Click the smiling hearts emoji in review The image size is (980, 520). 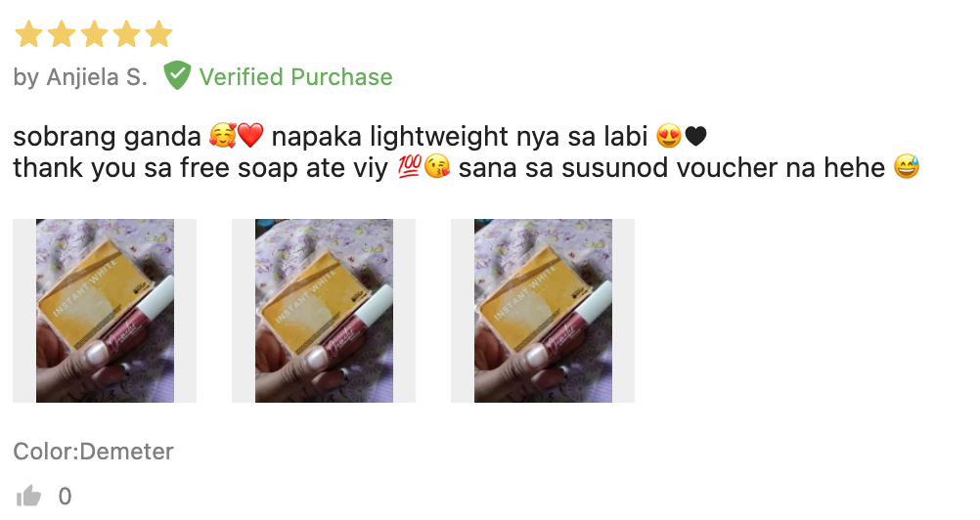point(222,136)
